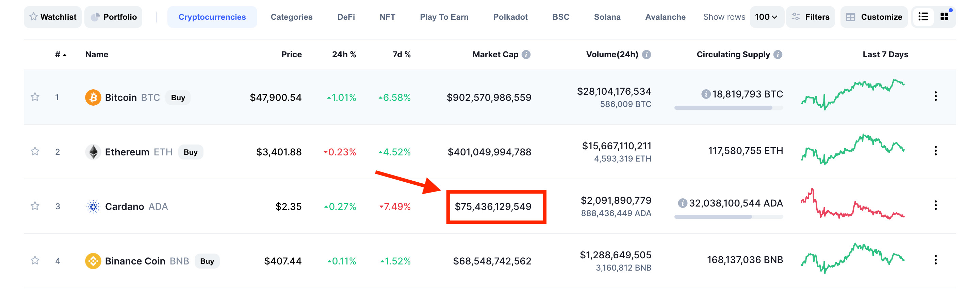Viewport: 980px width, 289px height.
Task: Show Circulating Supply info tooltip icon
Action: click(x=778, y=55)
